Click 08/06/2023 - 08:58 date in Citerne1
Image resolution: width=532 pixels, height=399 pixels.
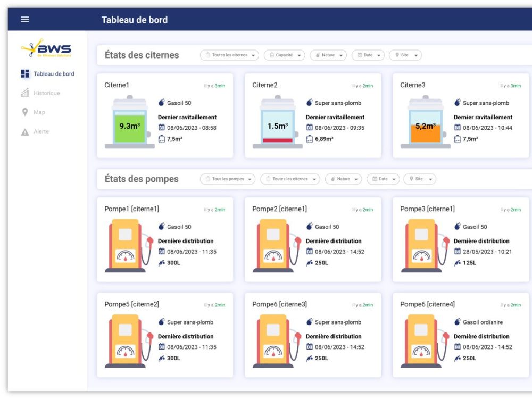[x=192, y=128]
